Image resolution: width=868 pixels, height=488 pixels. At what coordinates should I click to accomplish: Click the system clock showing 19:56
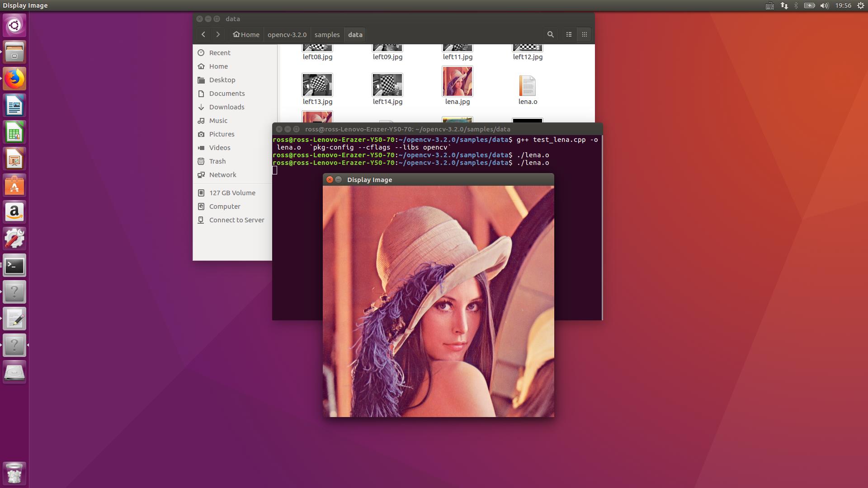(841, 5)
